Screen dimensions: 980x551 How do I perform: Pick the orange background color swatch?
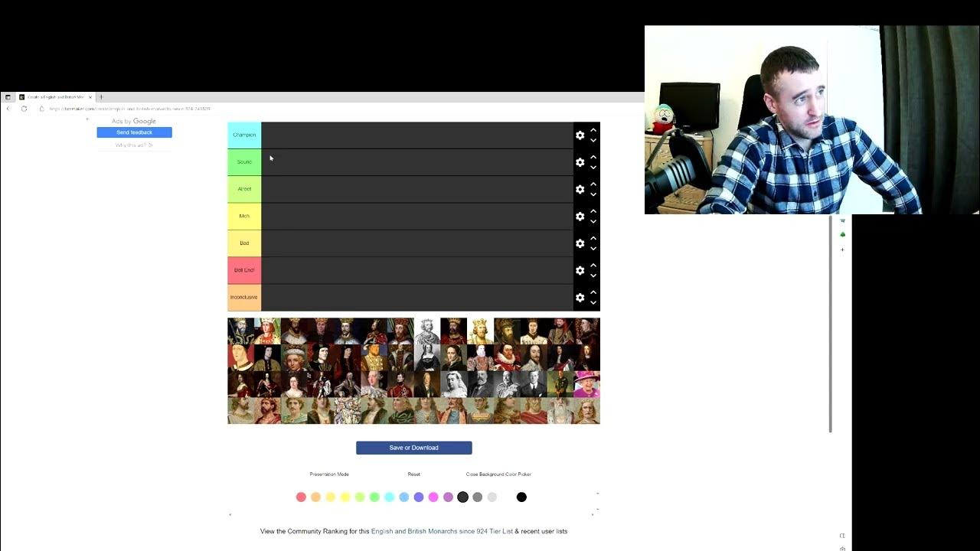[315, 497]
